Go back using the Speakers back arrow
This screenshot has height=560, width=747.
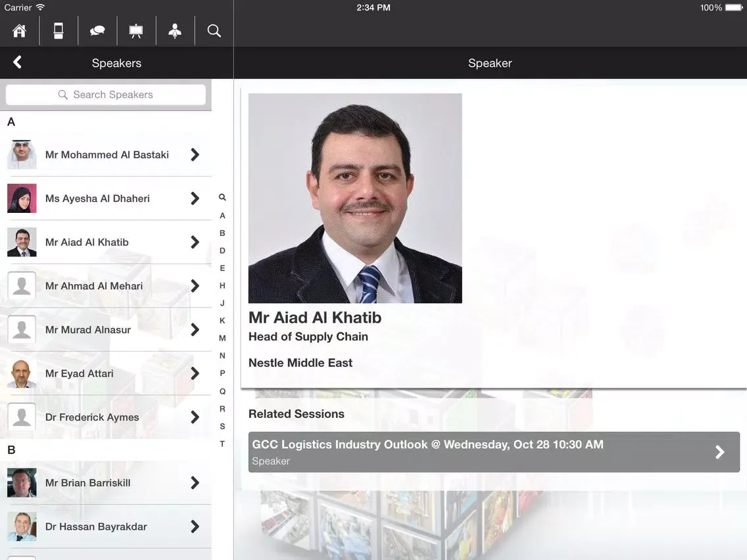(x=18, y=62)
